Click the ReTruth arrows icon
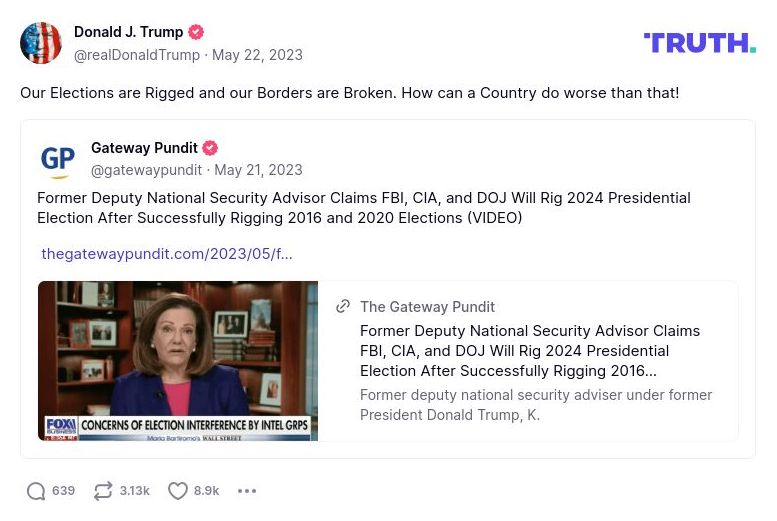The height and width of the screenshot is (521, 777). click(103, 491)
